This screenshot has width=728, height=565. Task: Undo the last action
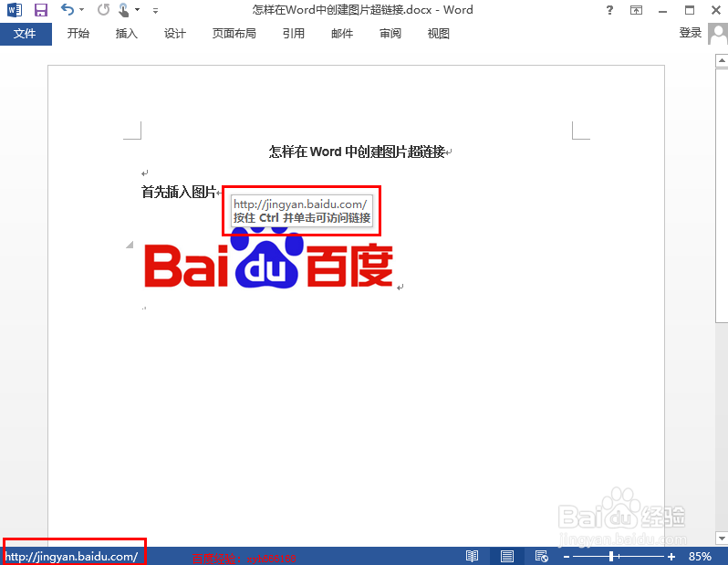[68, 9]
